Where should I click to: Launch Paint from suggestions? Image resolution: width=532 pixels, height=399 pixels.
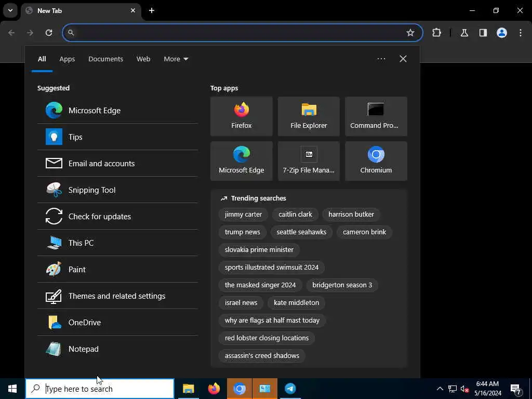[x=117, y=269]
